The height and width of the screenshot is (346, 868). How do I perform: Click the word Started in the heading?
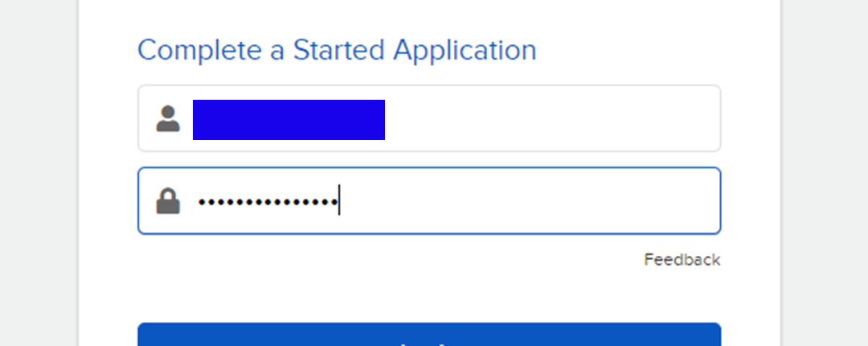coord(338,50)
